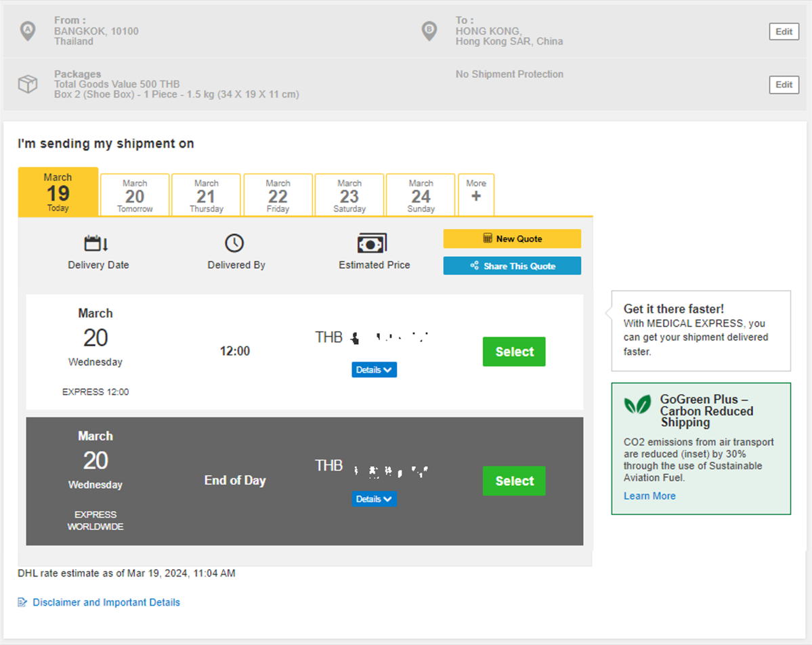Viewport: 812px width, 645px height.
Task: Click the Disclaimer document icon
Action: pyautogui.click(x=22, y=602)
